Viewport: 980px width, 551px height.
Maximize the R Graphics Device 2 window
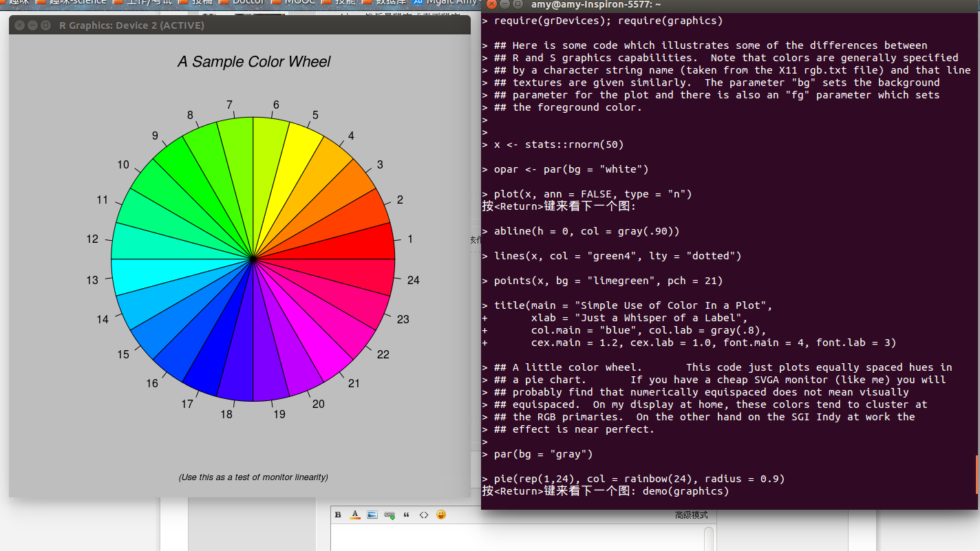coord(46,25)
